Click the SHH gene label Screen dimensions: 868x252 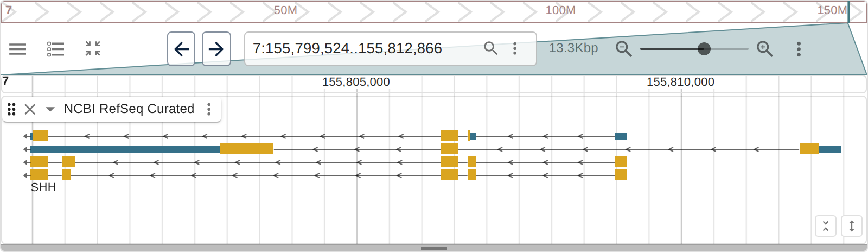pos(43,187)
